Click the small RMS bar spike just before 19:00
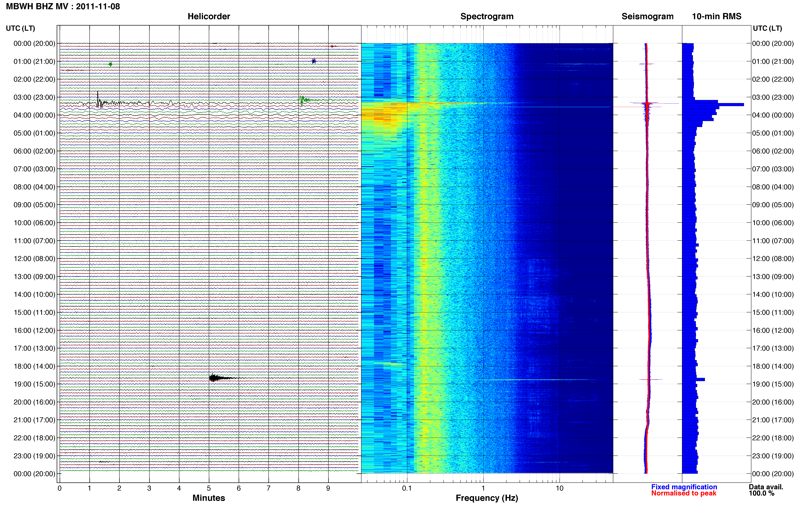Viewport: 812px width, 508px height. 693,379
